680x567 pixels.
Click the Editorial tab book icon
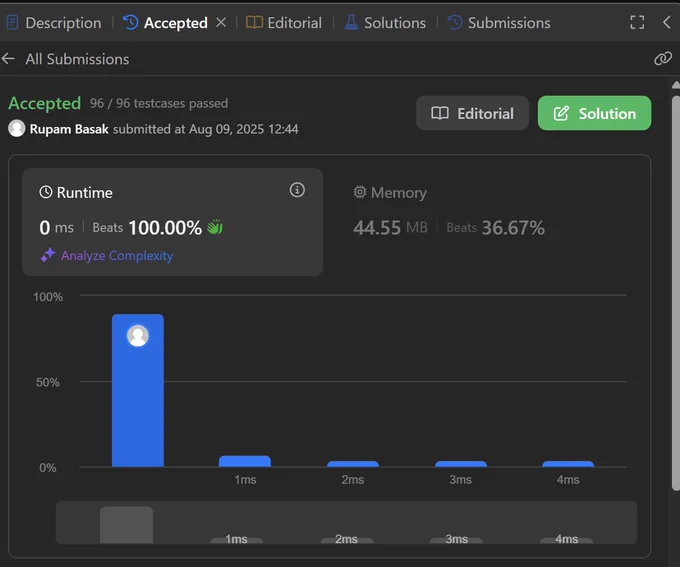tap(254, 22)
